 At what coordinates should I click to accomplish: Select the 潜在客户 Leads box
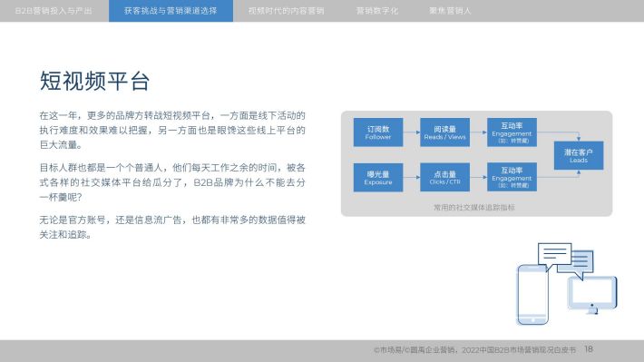click(x=579, y=155)
